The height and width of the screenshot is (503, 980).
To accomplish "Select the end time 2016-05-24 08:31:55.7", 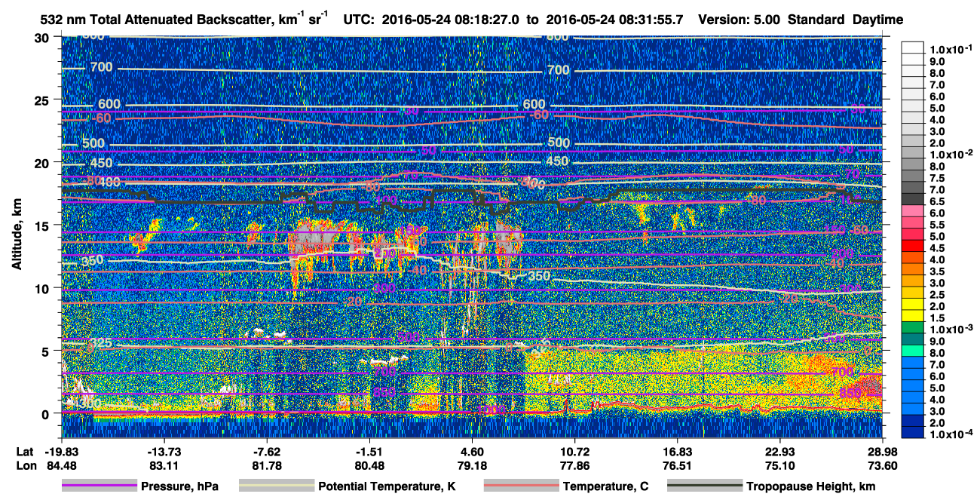I will tap(616, 20).
